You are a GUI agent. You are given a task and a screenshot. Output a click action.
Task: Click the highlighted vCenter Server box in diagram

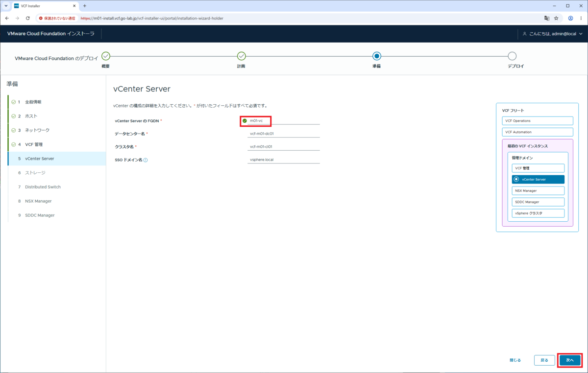coord(538,179)
